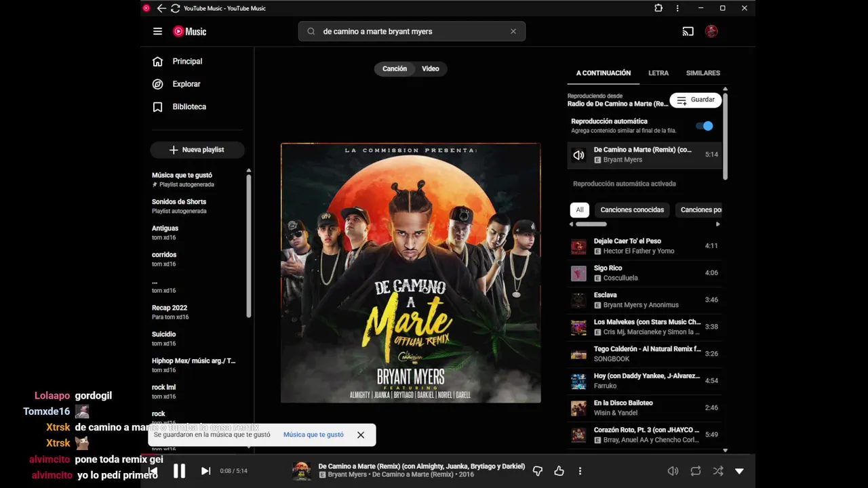Viewport: 868px width, 488px height.
Task: Click now-playing De Camino a Marte queue row
Action: click(644, 155)
